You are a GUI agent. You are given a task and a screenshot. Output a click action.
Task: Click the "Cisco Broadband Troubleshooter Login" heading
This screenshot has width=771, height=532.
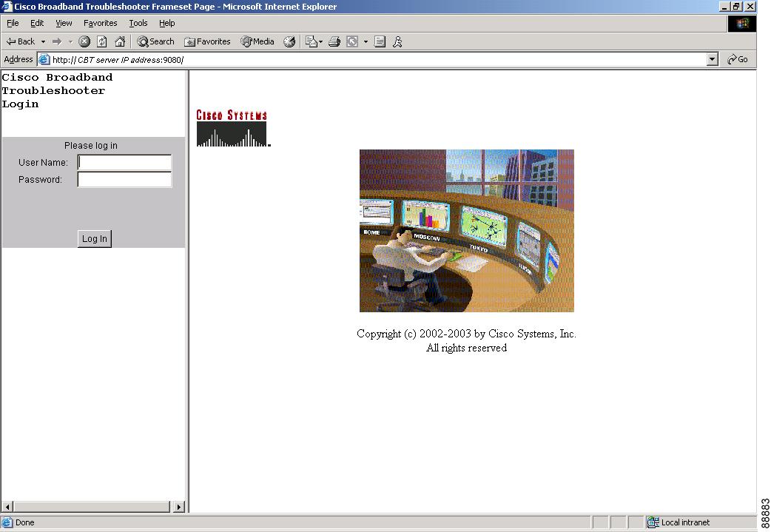click(x=57, y=90)
